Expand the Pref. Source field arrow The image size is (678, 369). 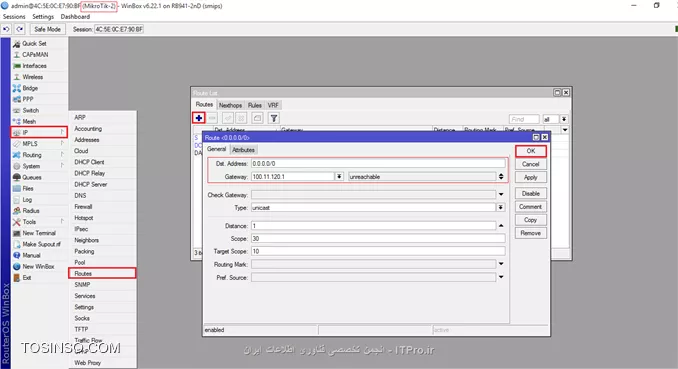click(x=501, y=277)
